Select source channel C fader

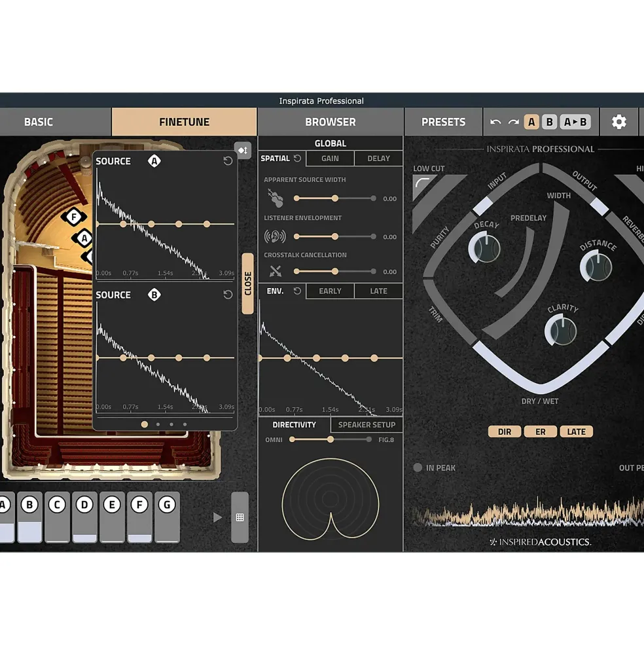(57, 517)
